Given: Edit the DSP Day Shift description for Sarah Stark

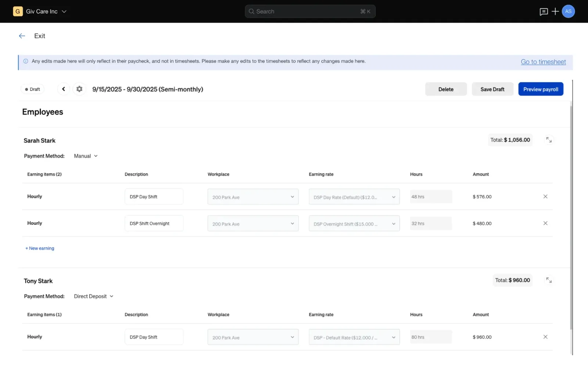Looking at the screenshot, I should [154, 197].
